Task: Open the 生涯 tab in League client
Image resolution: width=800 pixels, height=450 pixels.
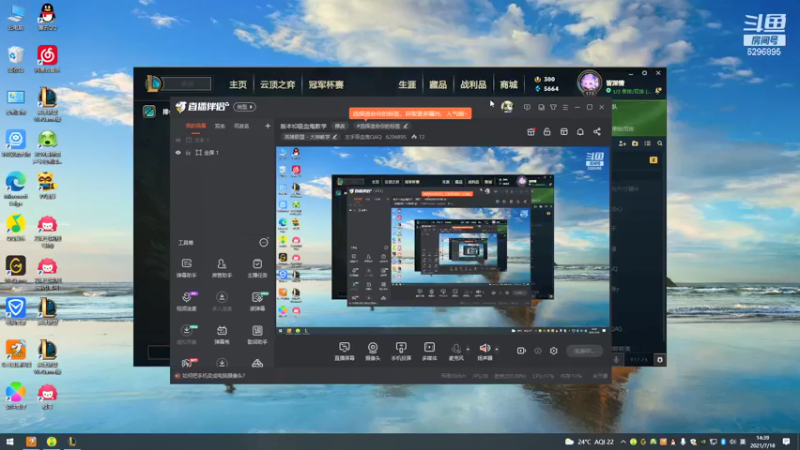Action: coord(407,85)
